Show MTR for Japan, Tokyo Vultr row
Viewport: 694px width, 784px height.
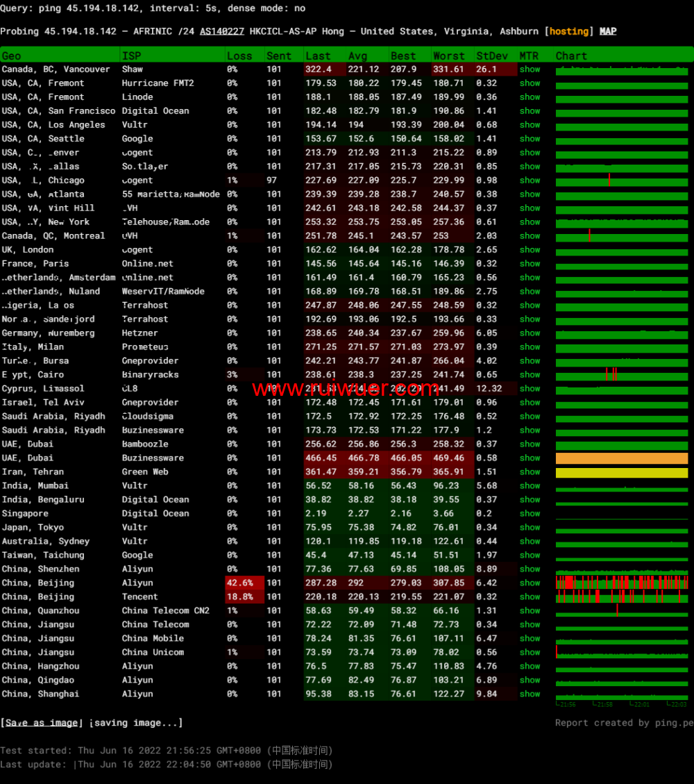point(530,528)
